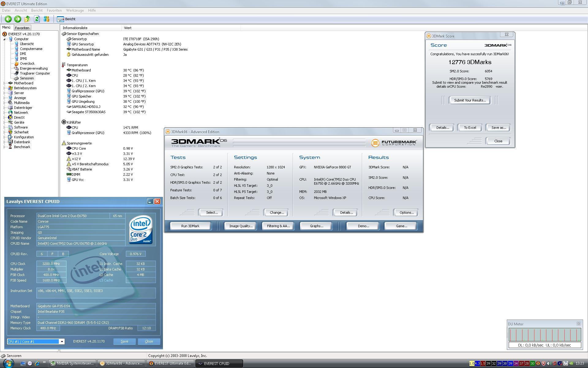Click the To Excel button
Screen dimensions: 588x368
470,128
